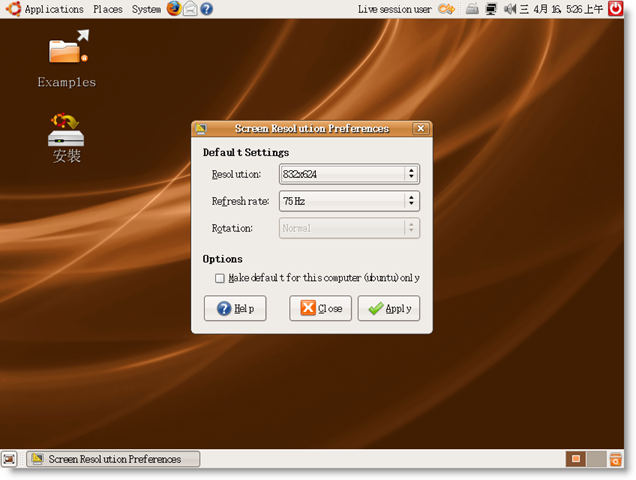The height and width of the screenshot is (480, 636).
Task: Open the trash icon in bottom panel
Action: point(615,459)
